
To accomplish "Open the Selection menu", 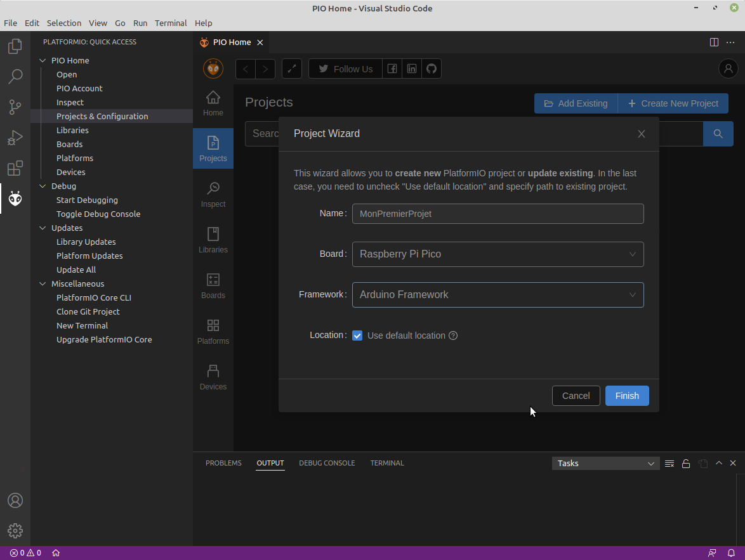I will point(64,23).
